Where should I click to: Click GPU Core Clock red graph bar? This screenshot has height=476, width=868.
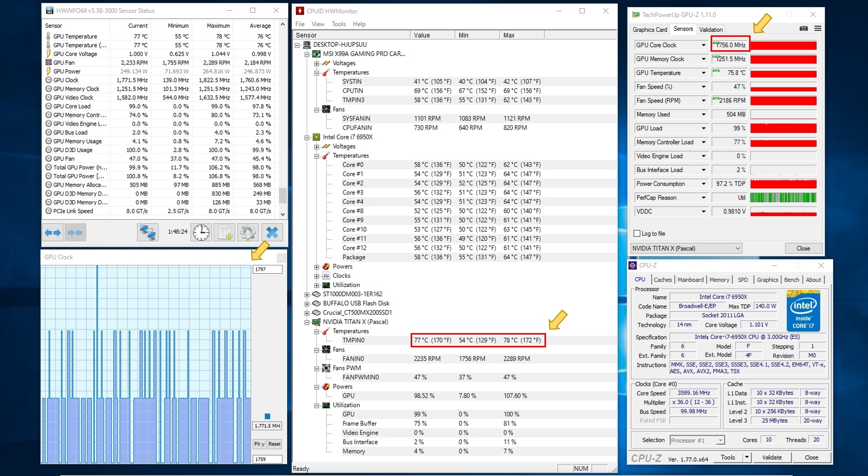(x=783, y=45)
